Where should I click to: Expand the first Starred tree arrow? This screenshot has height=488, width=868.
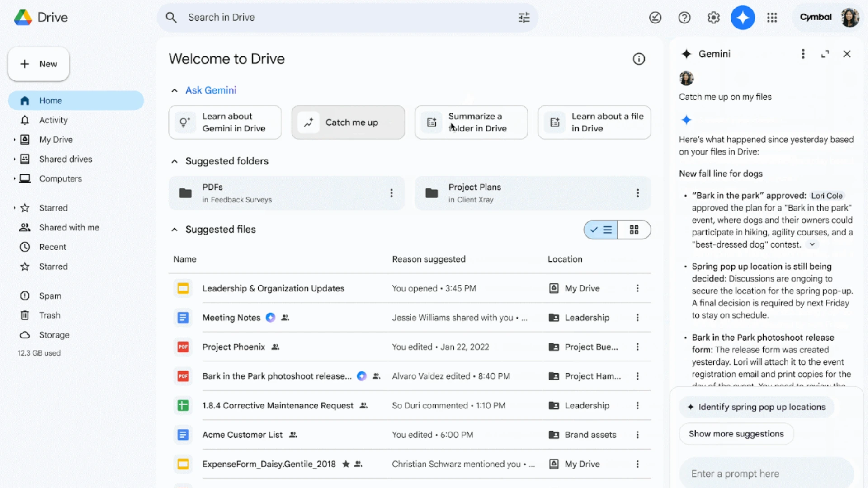[x=14, y=208]
